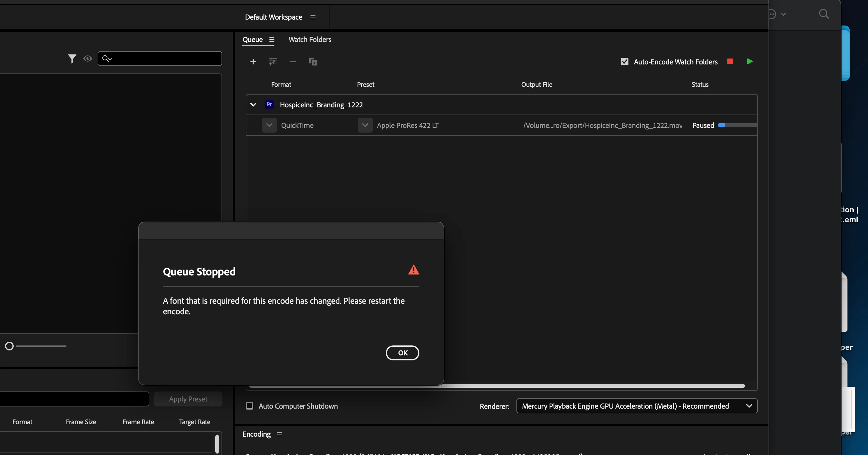Viewport: 868px width, 455px height.
Task: Open the Apple ProRes 422 LT preset dropdown
Action: click(x=365, y=125)
